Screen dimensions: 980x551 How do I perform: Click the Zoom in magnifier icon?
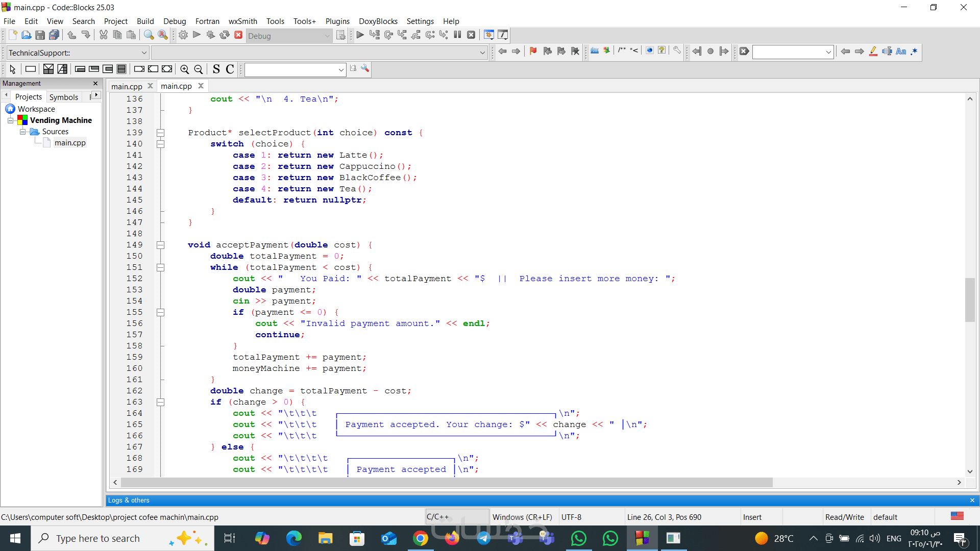point(185,69)
